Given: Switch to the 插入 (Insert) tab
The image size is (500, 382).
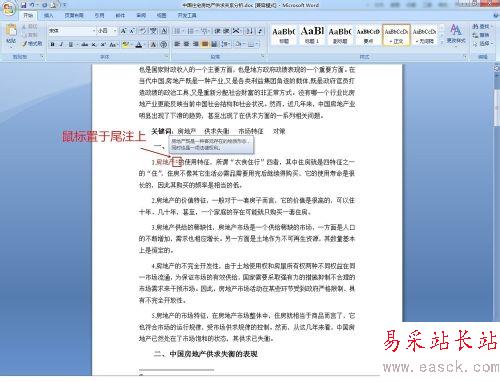Looking at the screenshot, I should coord(49,15).
